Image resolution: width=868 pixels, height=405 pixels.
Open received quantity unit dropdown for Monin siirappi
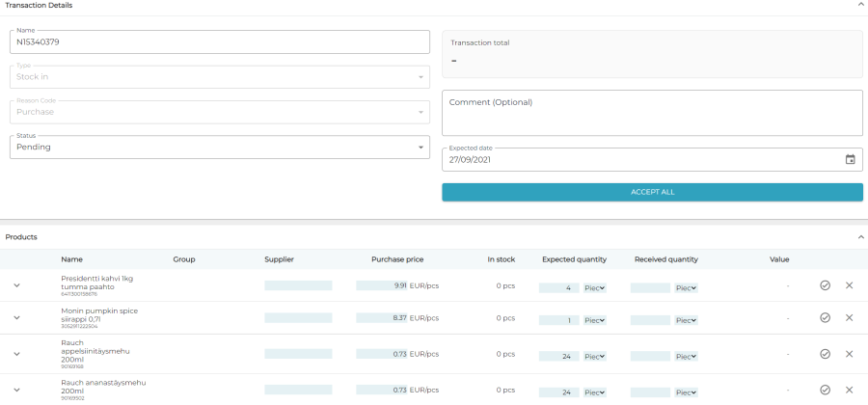[x=686, y=319]
